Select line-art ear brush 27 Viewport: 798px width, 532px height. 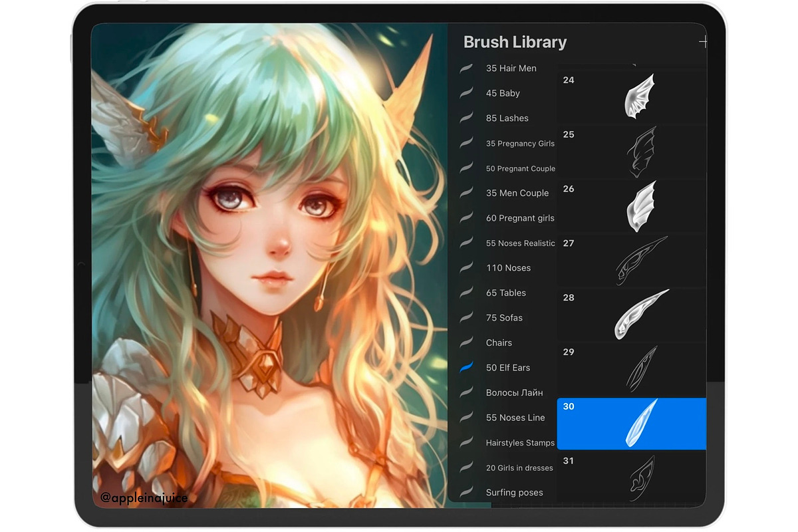(631, 261)
